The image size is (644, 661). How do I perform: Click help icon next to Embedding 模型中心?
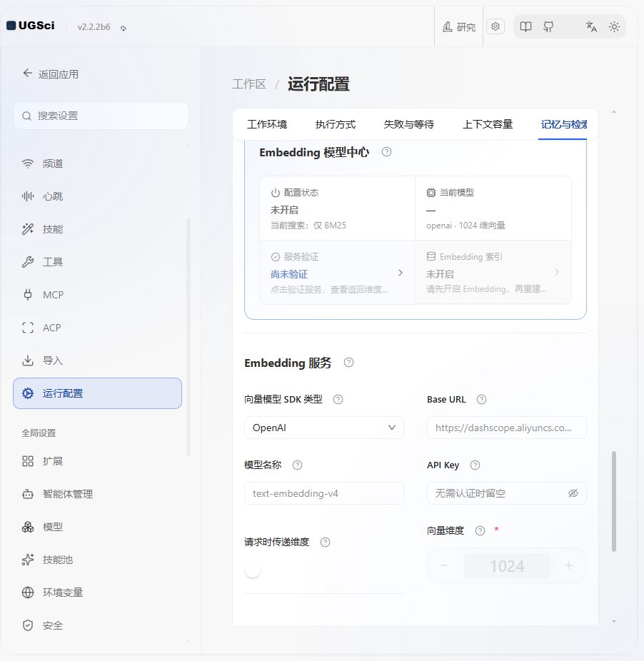[x=386, y=152]
